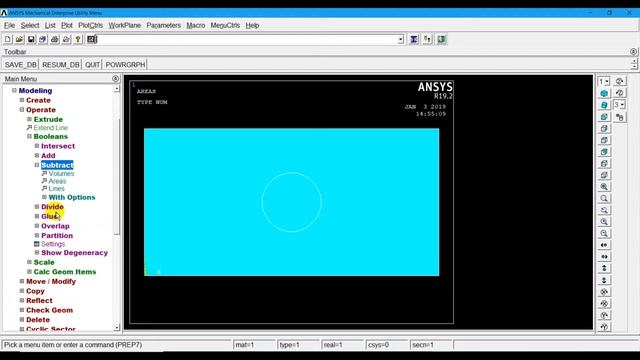The width and height of the screenshot is (640, 360).
Task: Open the Report Generator icon
Action: tap(66, 39)
